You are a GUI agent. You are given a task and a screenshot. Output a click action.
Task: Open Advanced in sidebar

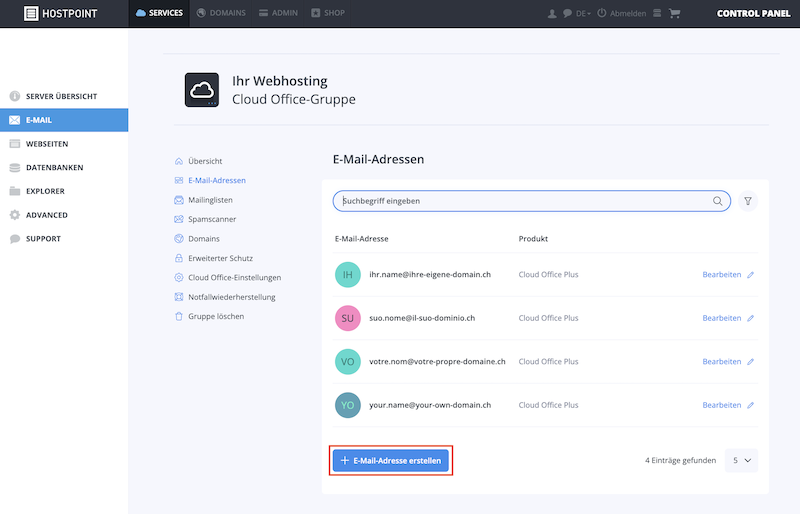[x=64, y=215]
